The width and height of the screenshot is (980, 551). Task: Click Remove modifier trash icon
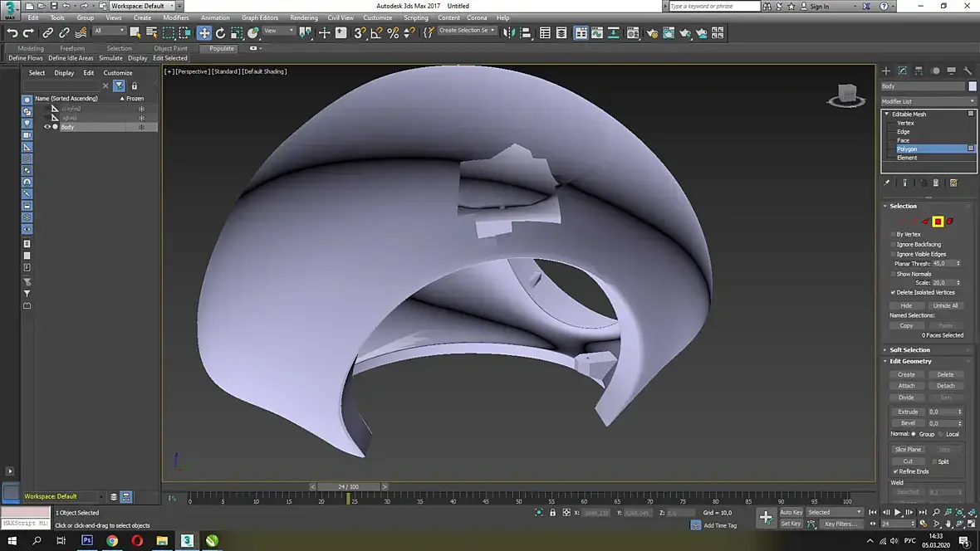click(x=936, y=183)
